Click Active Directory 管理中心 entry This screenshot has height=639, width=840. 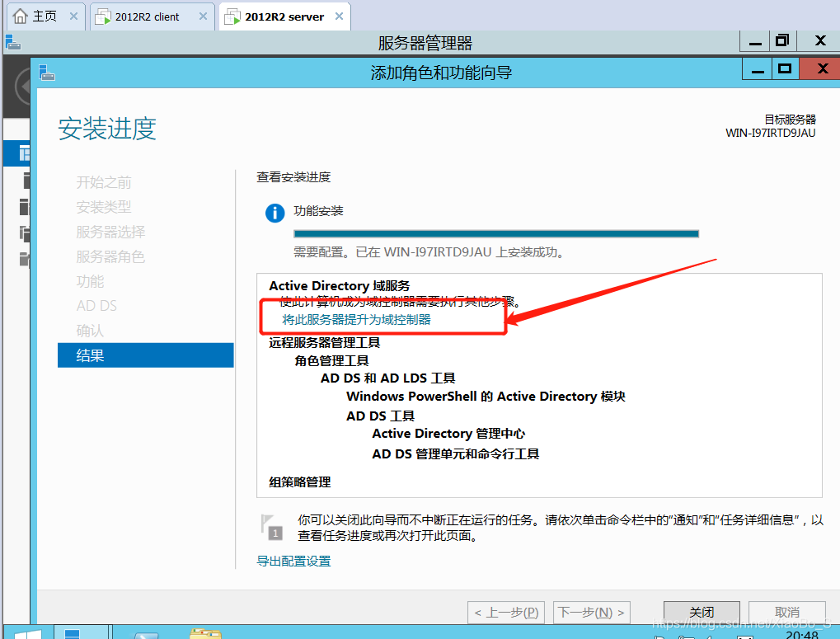[x=449, y=434]
